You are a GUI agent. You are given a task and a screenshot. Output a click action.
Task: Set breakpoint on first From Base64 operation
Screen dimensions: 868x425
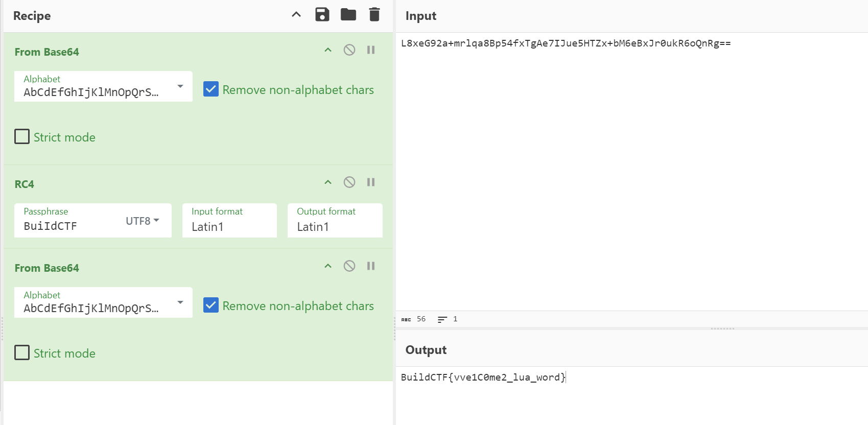[371, 50]
